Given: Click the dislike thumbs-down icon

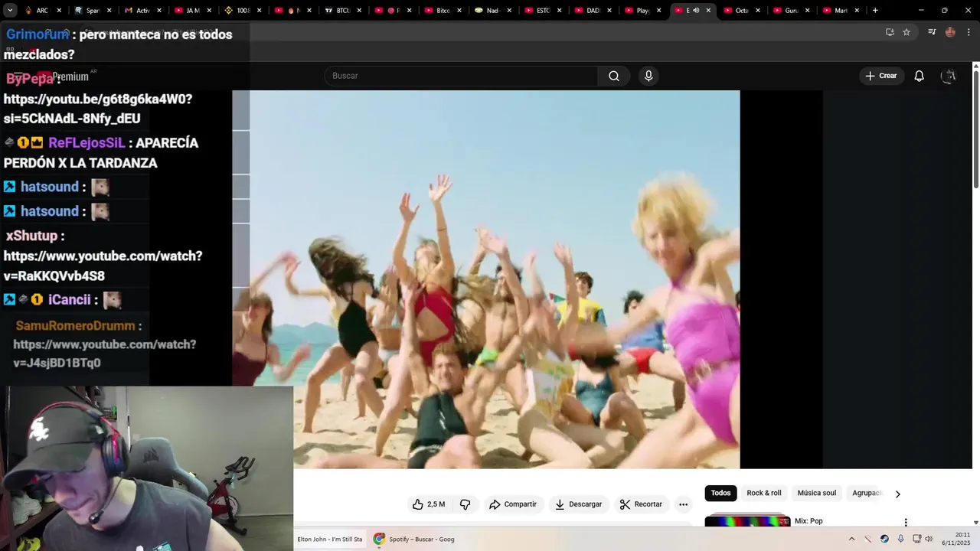Looking at the screenshot, I should coord(465,504).
